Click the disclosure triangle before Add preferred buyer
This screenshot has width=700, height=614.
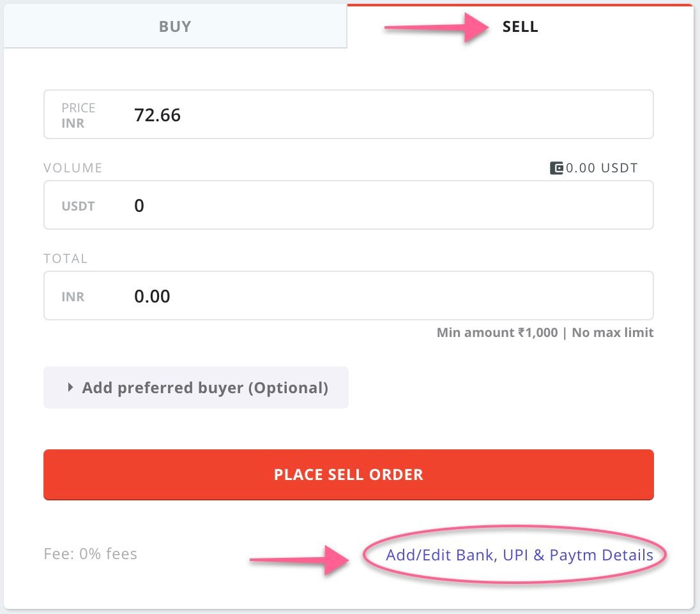(x=70, y=387)
